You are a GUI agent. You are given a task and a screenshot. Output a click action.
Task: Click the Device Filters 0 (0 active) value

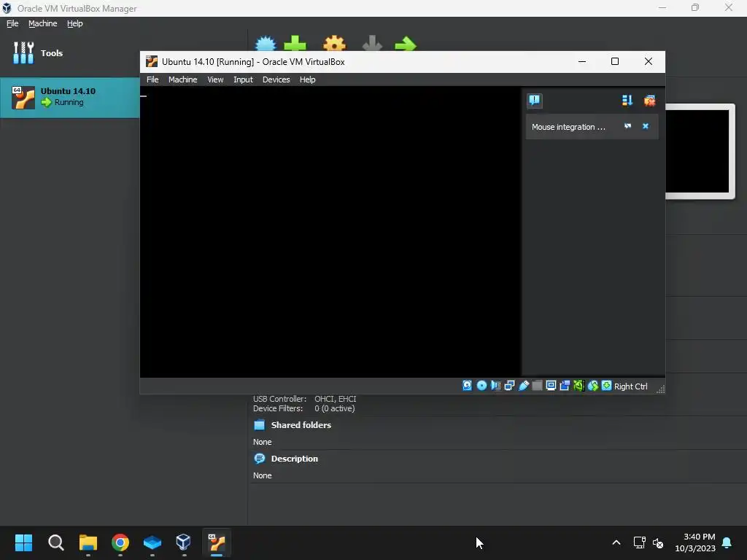click(x=334, y=408)
